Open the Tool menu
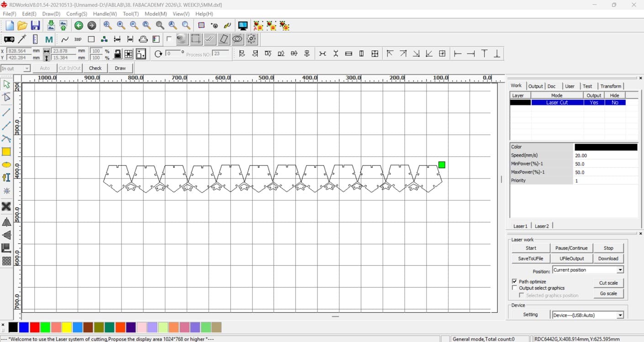Image resolution: width=644 pixels, height=342 pixels. (x=131, y=14)
